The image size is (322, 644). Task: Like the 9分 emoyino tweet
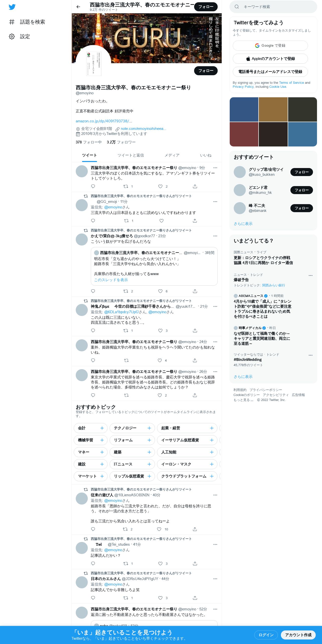click(160, 186)
